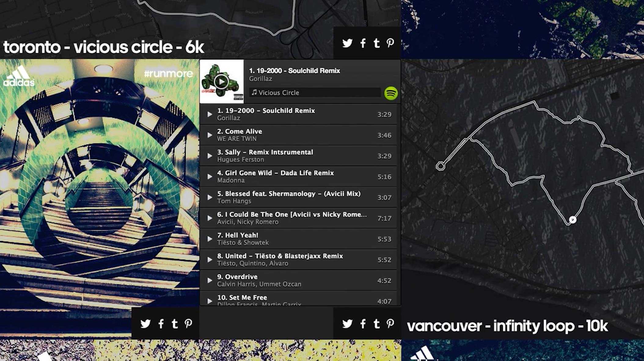Play the Gorillaz album cover thumbnail

[221, 82]
